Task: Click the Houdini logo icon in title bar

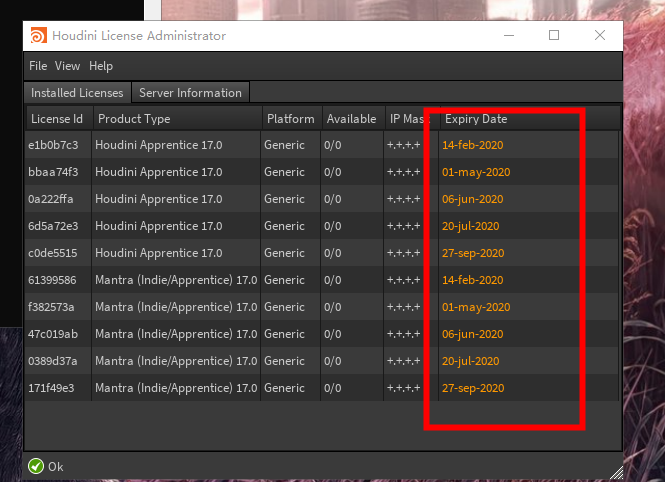Action: pyautogui.click(x=38, y=35)
